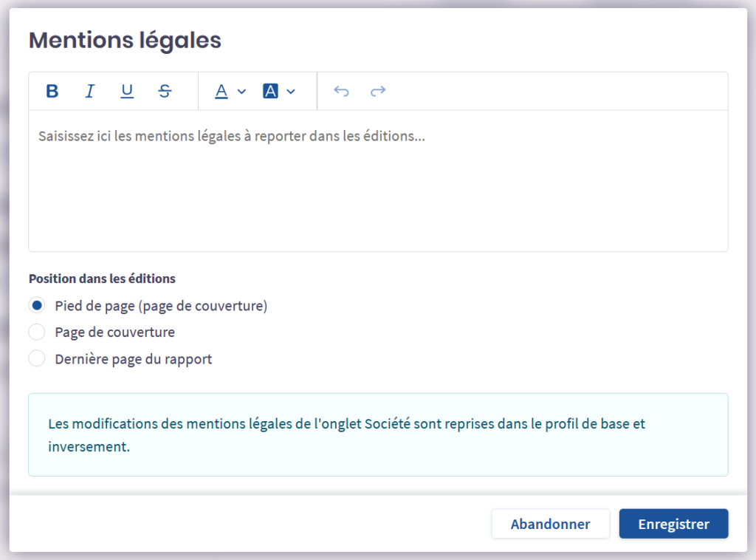Screen dimensions: 756x560
Task: Click the Abandonner button
Action: coord(550,524)
